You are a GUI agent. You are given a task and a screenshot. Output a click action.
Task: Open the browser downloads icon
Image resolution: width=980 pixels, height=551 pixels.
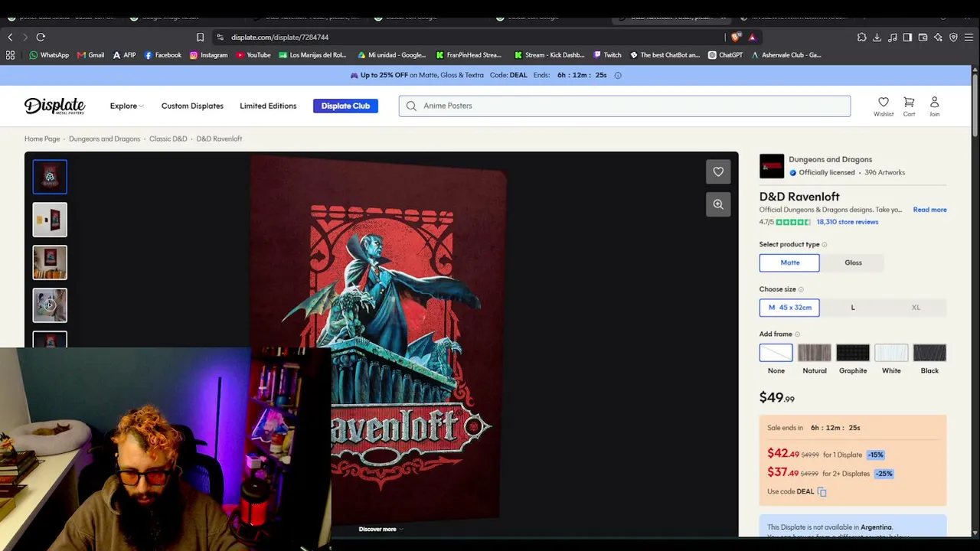point(877,37)
